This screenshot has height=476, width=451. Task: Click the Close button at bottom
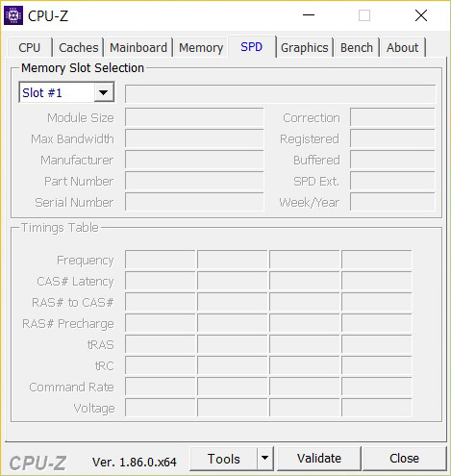click(x=404, y=459)
